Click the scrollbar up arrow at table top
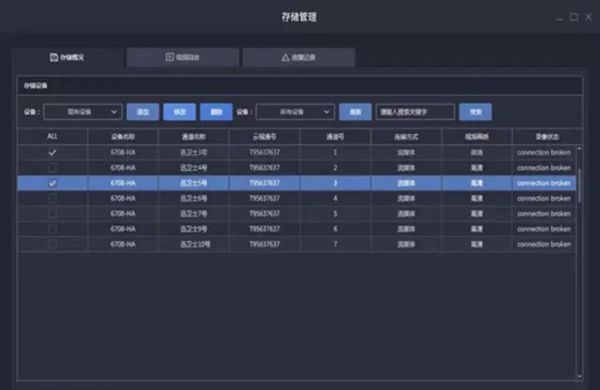The image size is (600, 390). [580, 148]
